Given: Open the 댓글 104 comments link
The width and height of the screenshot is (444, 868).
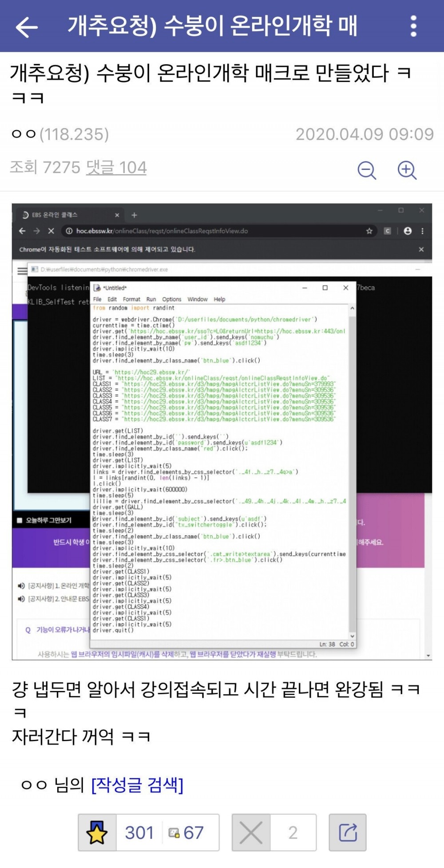Looking at the screenshot, I should (116, 167).
